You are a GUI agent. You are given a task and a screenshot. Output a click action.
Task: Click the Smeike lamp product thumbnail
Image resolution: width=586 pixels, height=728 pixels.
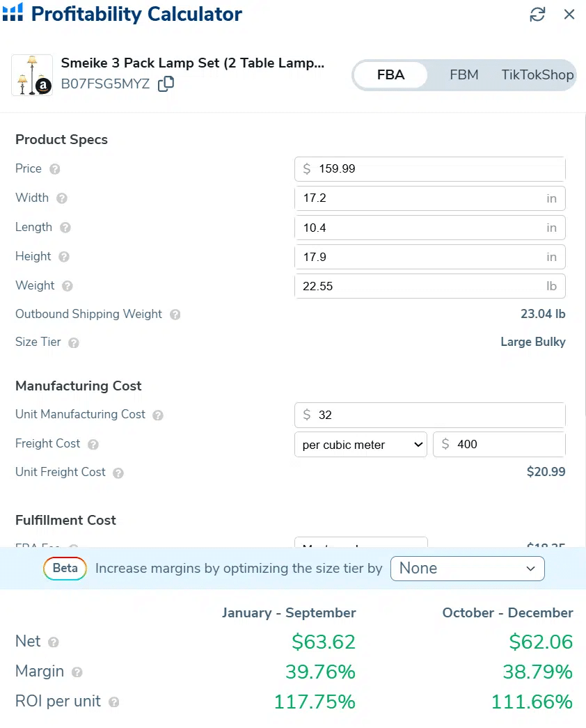pyautogui.click(x=32, y=75)
